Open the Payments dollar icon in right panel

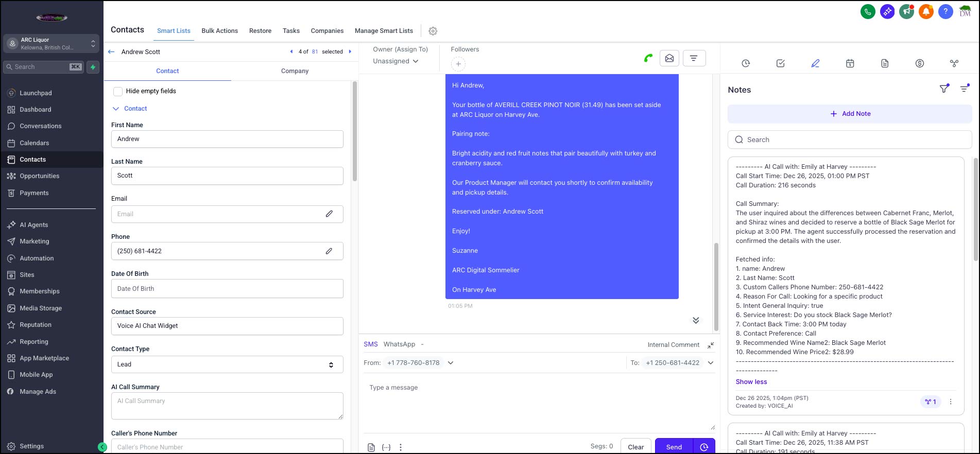919,63
